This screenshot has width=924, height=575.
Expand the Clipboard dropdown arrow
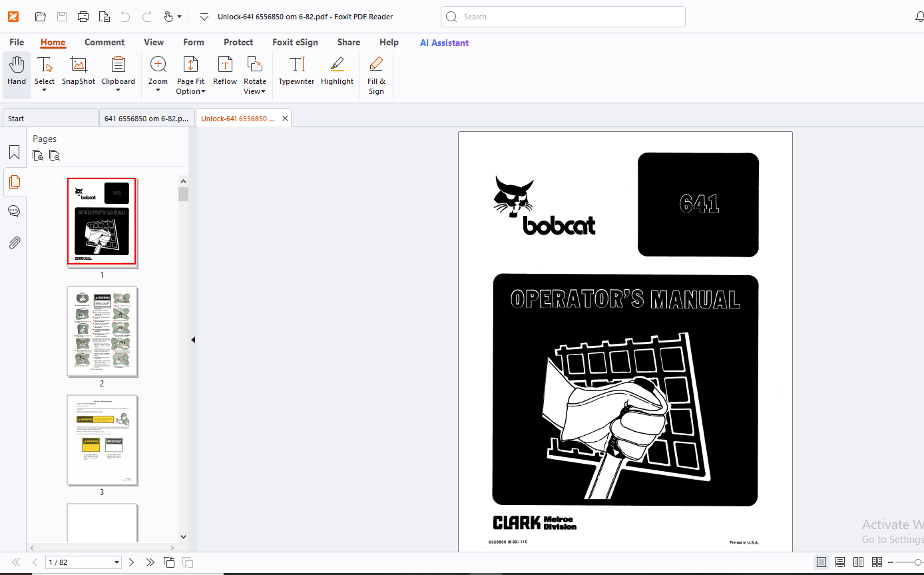pyautogui.click(x=118, y=91)
